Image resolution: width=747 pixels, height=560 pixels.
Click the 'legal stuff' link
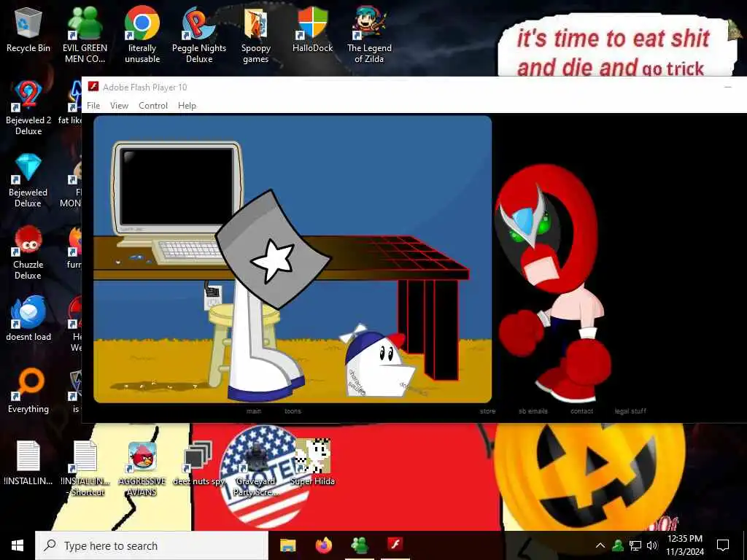coord(630,411)
